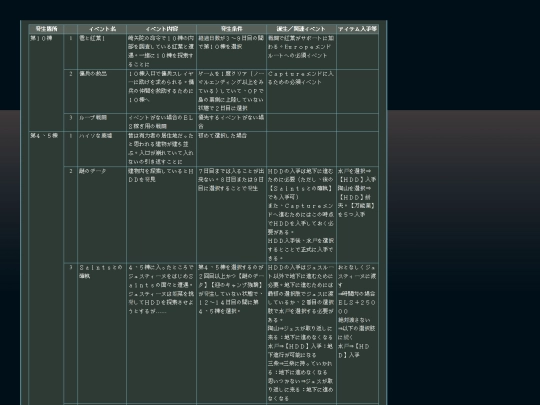Click the 'ループ戦闘' event name
Screen dimensions: 540x405
(93, 118)
